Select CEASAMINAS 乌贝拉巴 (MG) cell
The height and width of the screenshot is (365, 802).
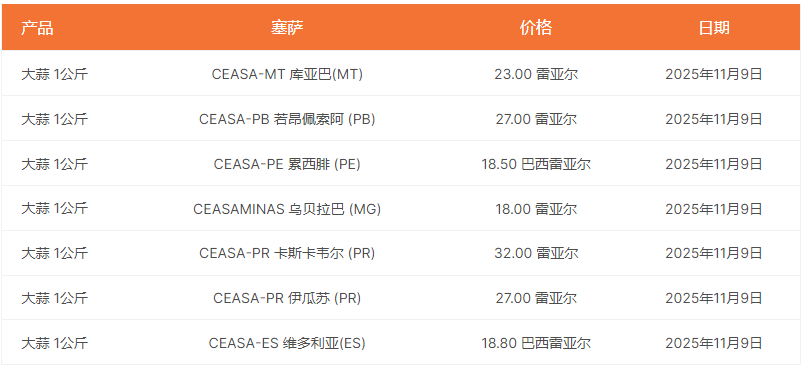[x=287, y=209]
